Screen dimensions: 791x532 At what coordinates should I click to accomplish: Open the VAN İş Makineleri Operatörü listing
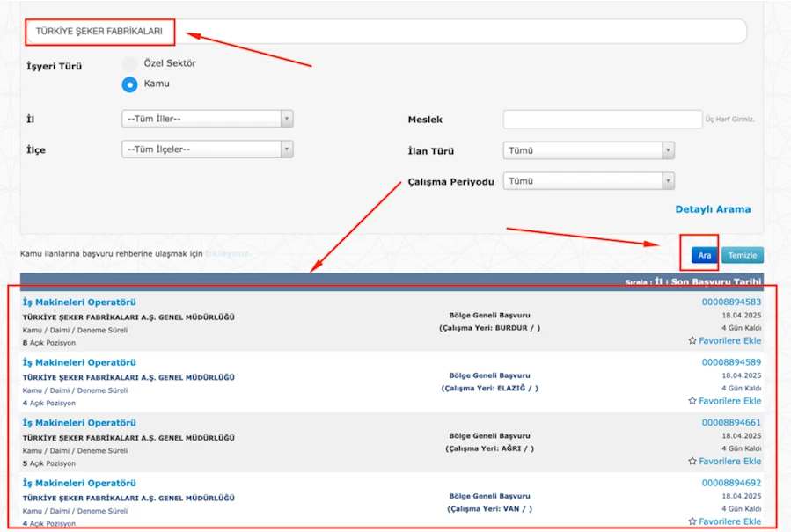79,484
